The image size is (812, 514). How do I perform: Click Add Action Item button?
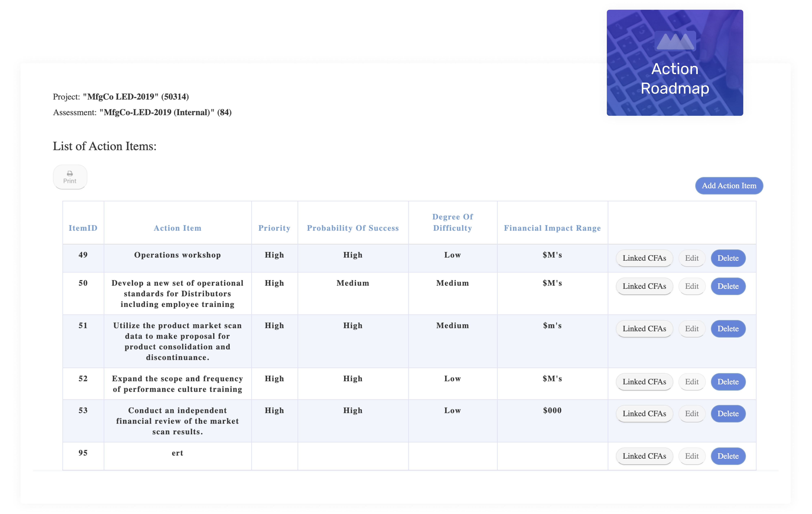pos(729,186)
